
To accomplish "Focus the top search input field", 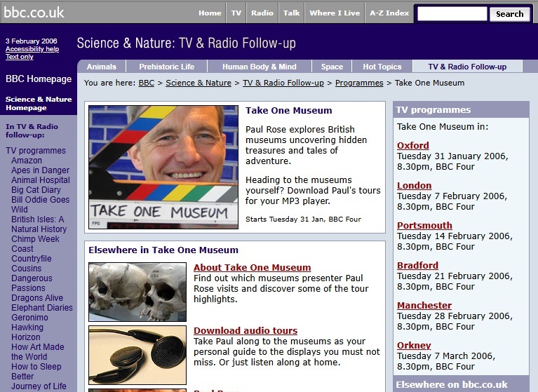I will tap(452, 14).
